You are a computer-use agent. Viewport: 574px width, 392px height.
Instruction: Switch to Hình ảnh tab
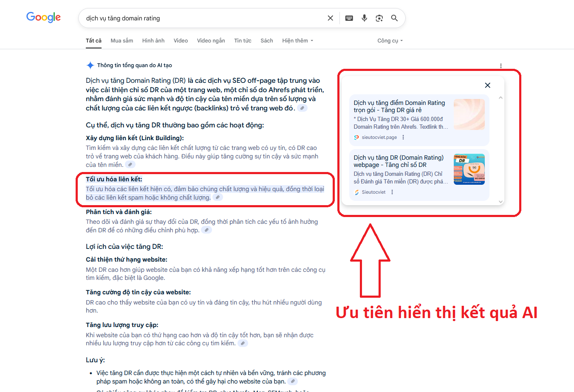[153, 41]
